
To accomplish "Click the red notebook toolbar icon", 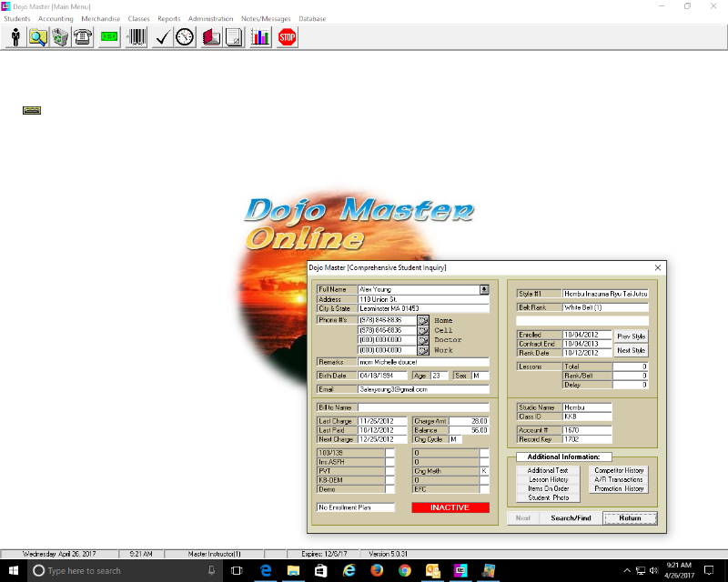I will point(212,37).
